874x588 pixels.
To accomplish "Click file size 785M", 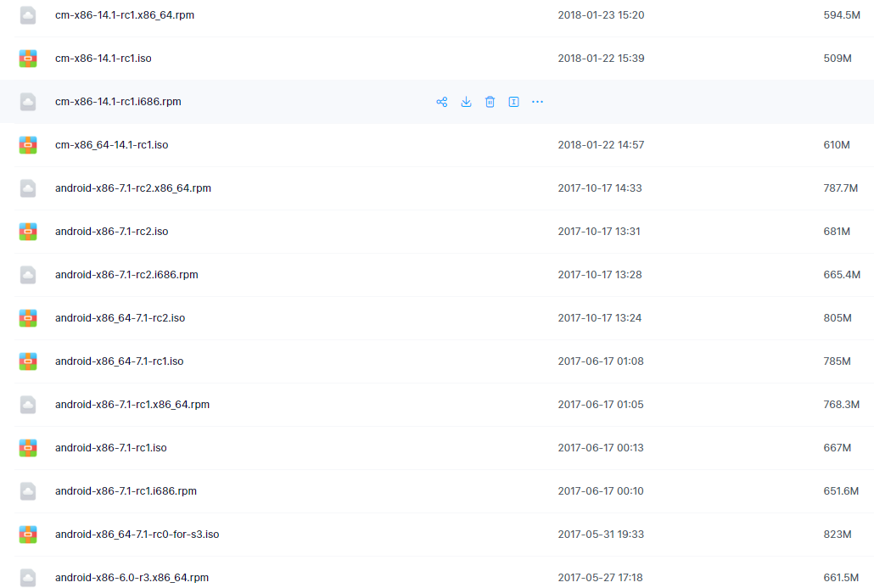I will pos(838,361).
